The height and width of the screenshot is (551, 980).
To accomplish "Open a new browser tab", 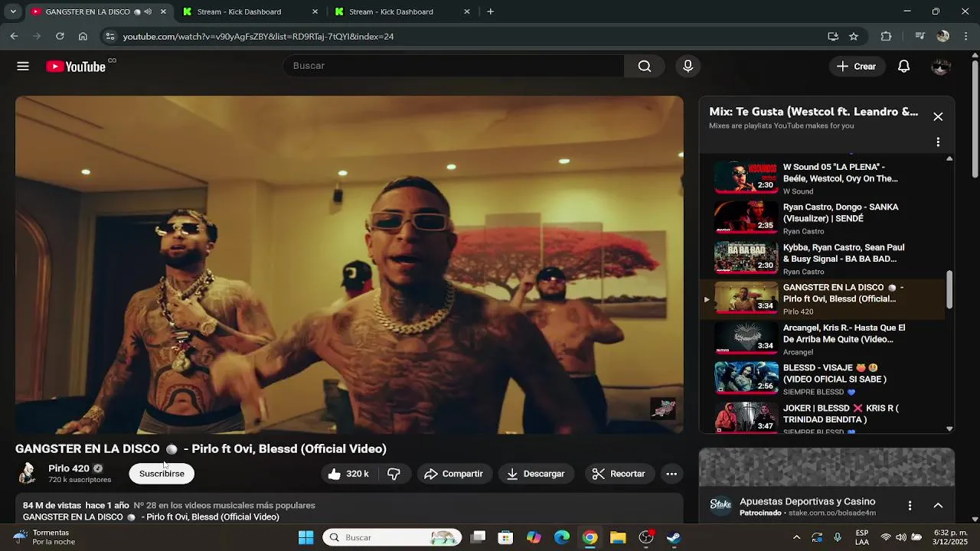I will [490, 11].
